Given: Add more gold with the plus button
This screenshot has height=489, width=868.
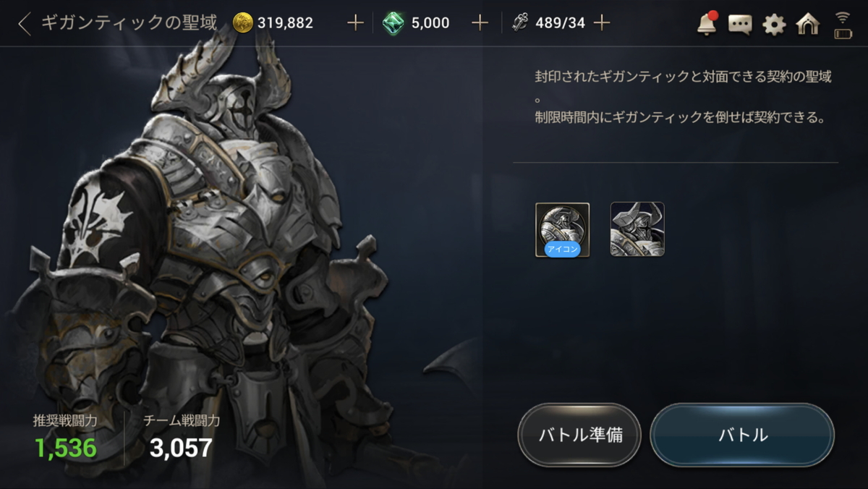Looking at the screenshot, I should pyautogui.click(x=354, y=23).
